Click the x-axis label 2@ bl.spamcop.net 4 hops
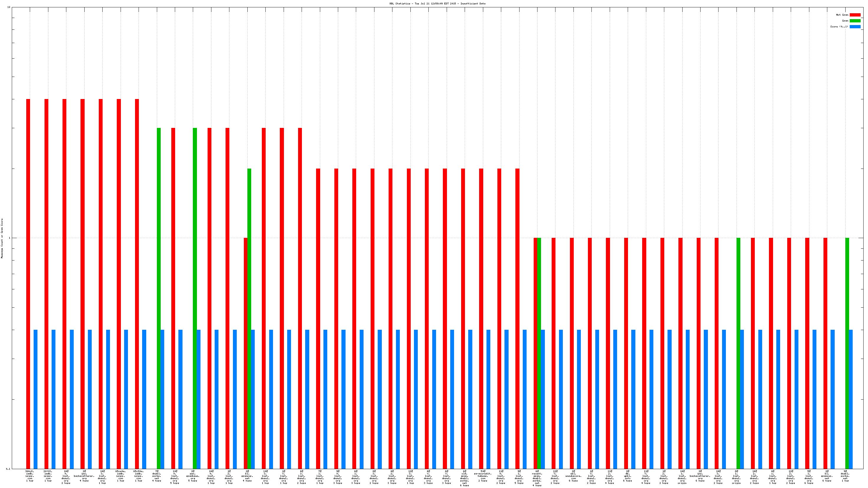The image size is (868, 488). (x=247, y=476)
